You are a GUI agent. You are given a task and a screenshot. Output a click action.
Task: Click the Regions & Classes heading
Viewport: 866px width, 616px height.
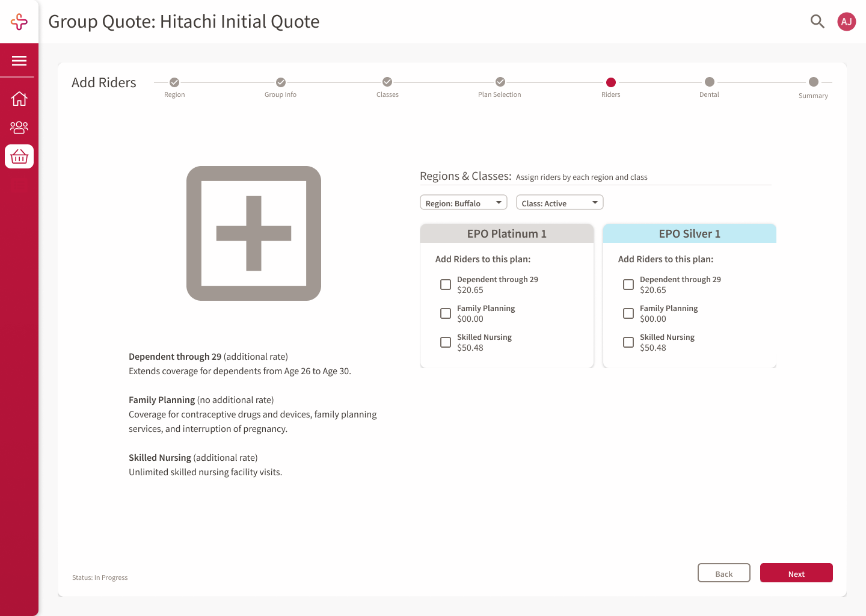[465, 176]
